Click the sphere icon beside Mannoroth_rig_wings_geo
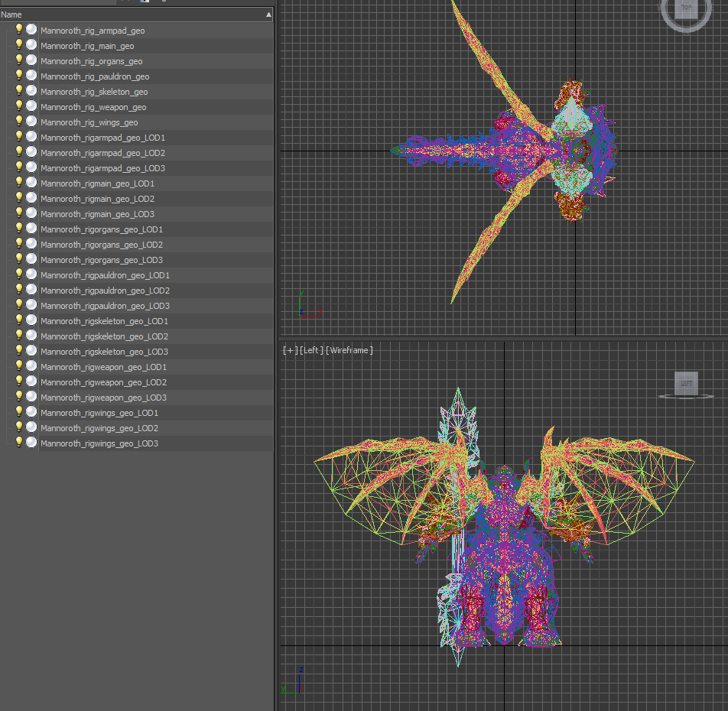 (31, 122)
